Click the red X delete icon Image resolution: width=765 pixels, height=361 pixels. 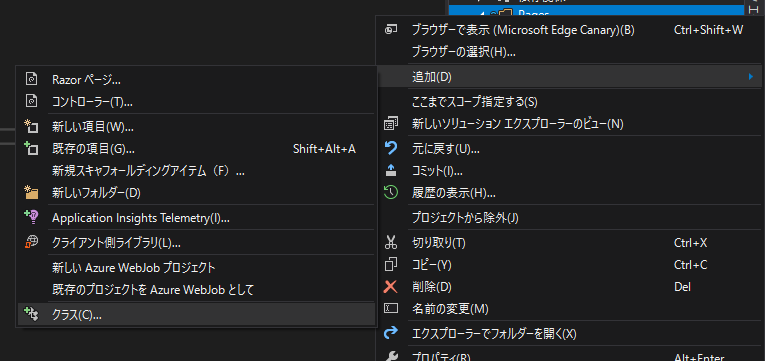pyautogui.click(x=391, y=287)
